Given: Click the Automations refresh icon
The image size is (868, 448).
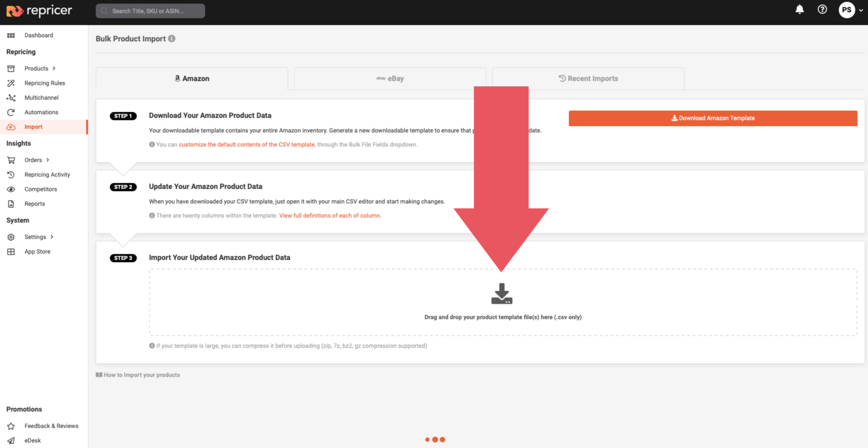Looking at the screenshot, I should point(11,112).
